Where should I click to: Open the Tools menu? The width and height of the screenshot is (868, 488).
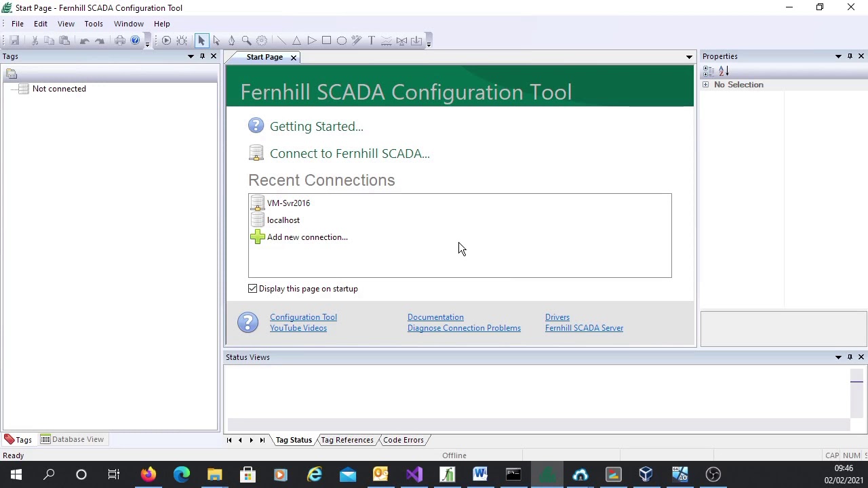pos(94,24)
